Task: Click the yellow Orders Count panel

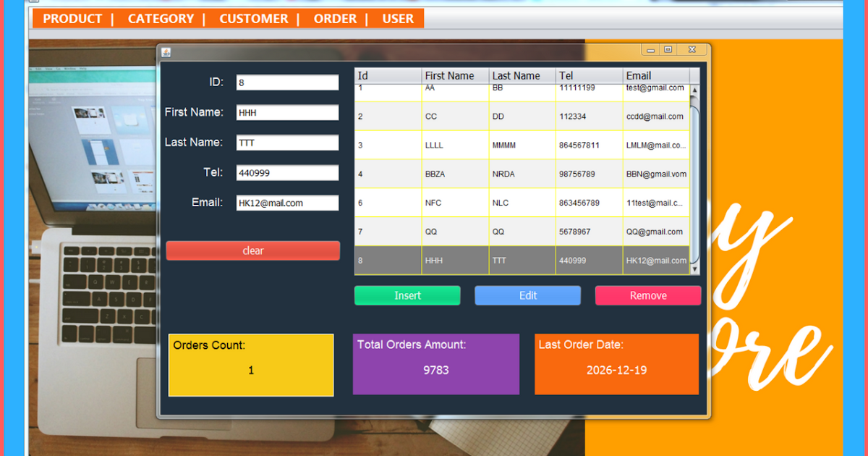Action: pos(251,365)
